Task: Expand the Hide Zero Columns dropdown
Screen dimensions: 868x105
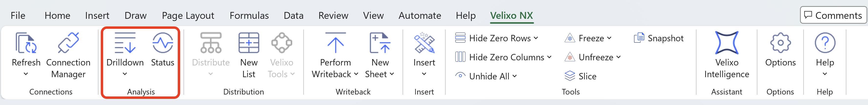Action: 550,57
